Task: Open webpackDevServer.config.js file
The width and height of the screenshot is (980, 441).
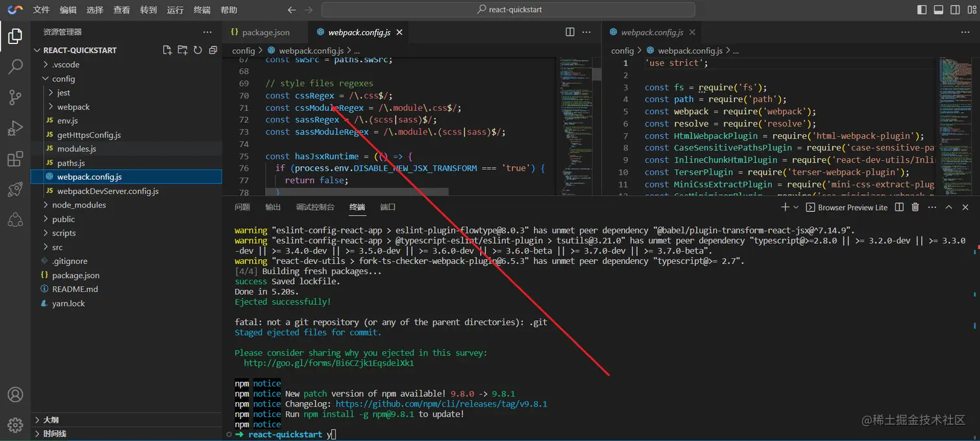Action: 126,191
